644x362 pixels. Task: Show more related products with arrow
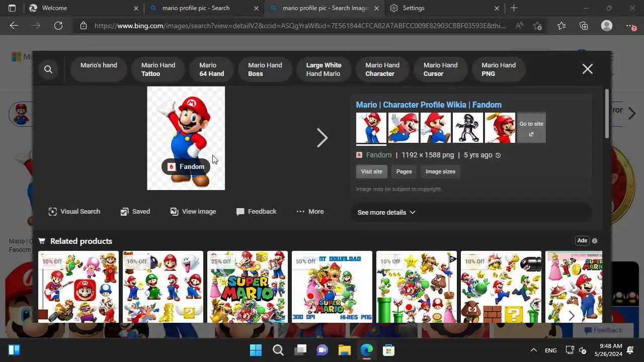coord(571,316)
